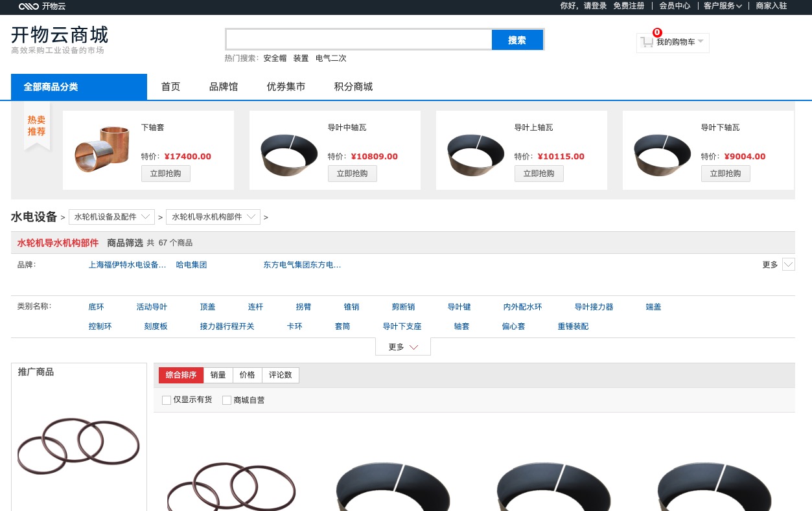Filter by category 锥销
Screen dimensions: 812x511
(352, 307)
